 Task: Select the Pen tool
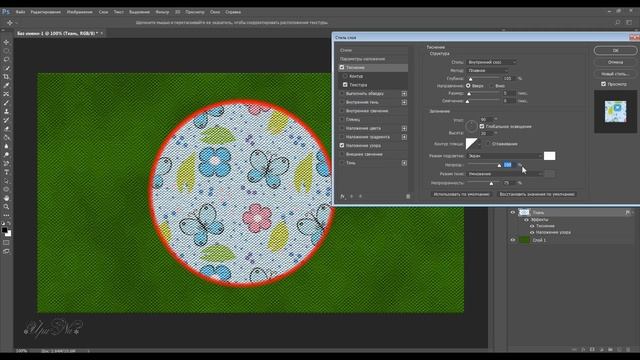[6, 163]
